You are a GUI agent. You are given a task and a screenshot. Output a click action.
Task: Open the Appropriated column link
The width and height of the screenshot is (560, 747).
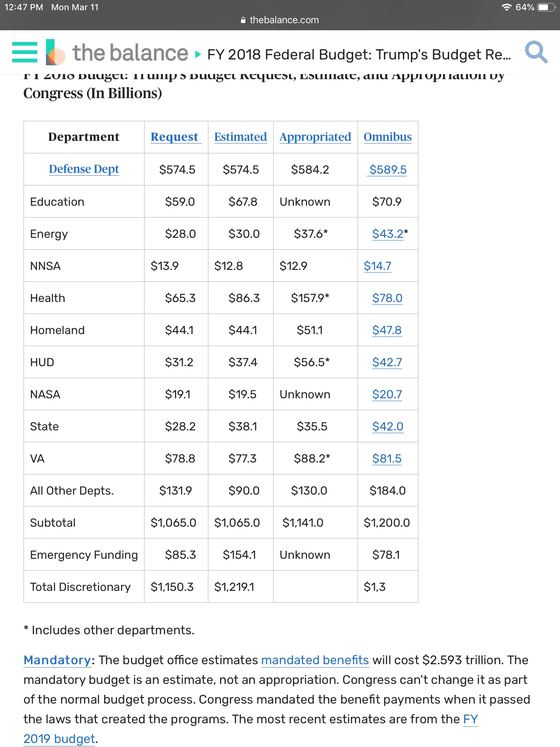(x=315, y=137)
